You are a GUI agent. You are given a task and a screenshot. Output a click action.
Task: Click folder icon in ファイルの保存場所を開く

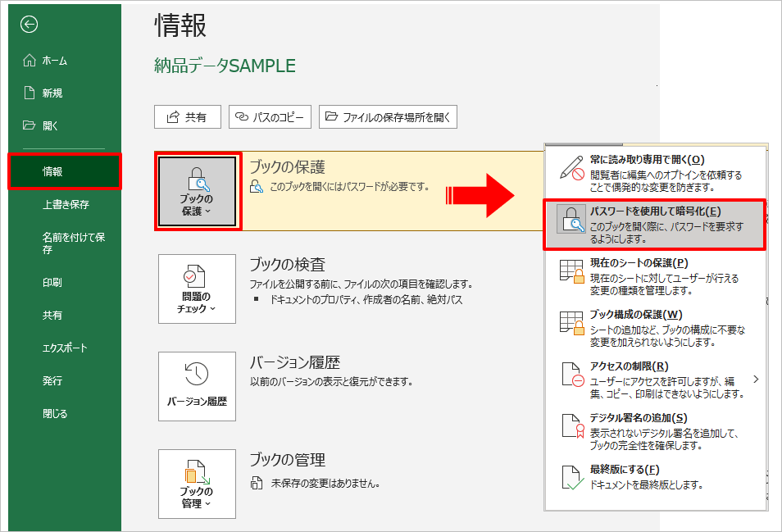[x=331, y=116]
